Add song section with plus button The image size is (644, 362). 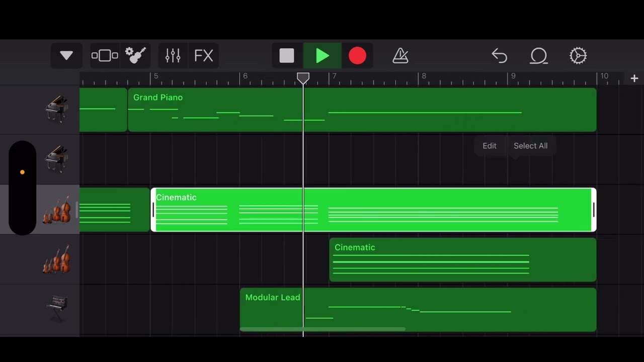point(634,78)
